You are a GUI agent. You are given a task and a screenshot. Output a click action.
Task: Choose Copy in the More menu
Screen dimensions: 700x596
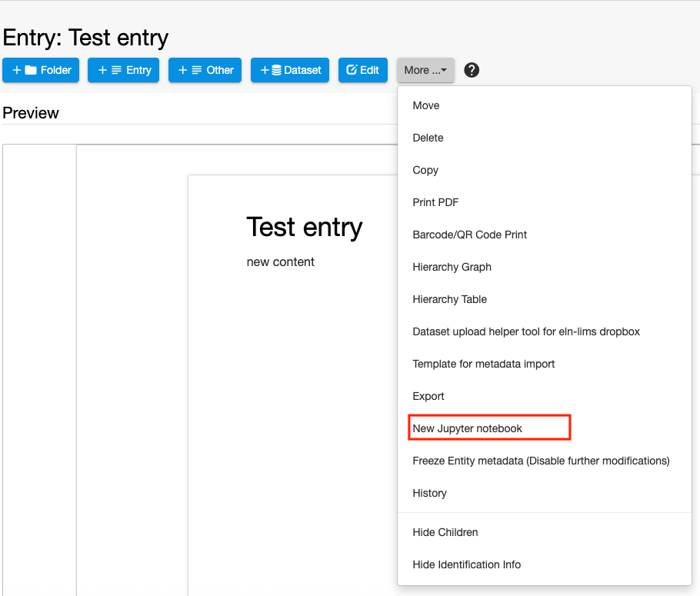544,170
